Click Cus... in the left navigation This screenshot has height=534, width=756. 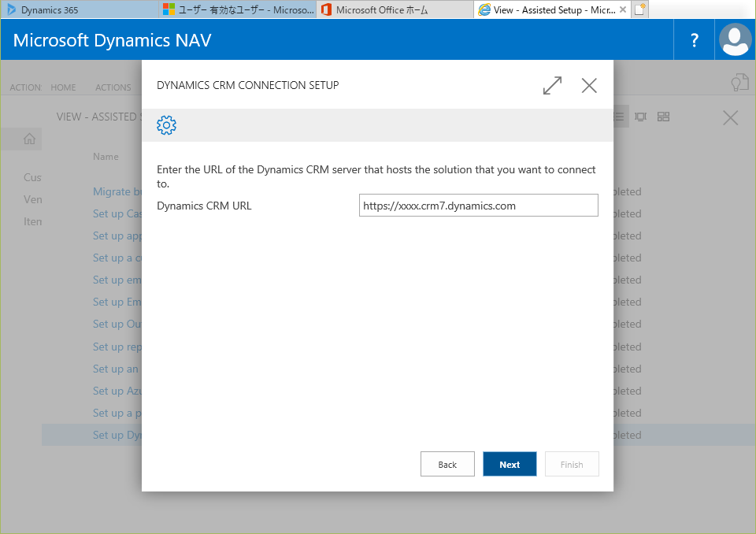[32, 177]
